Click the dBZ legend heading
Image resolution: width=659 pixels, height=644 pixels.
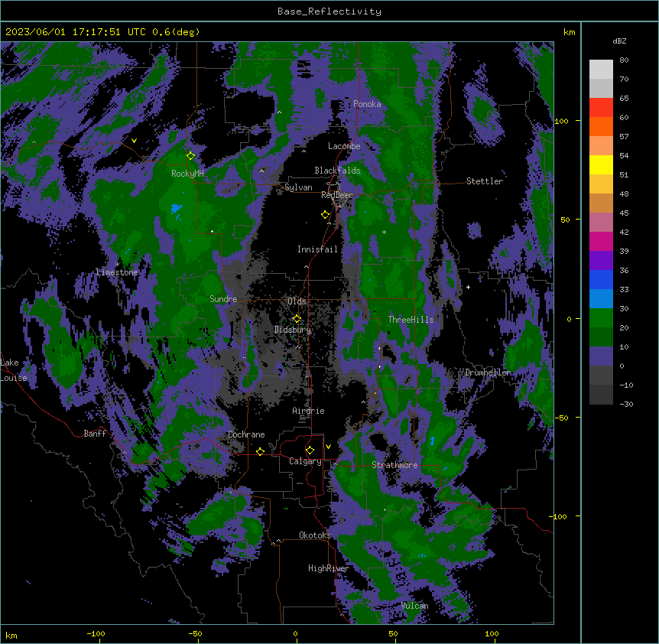[619, 41]
